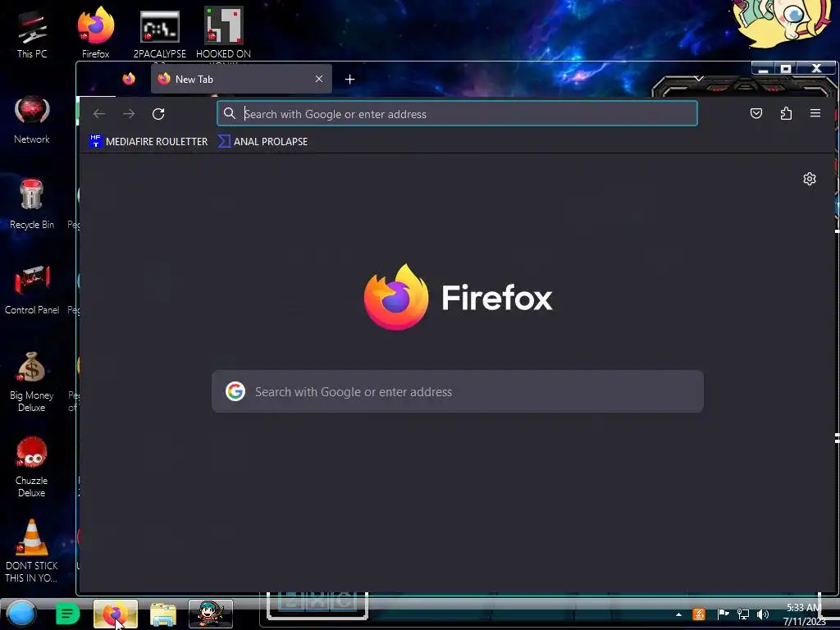
Task: Open a new tab with plus button
Action: tap(349, 80)
